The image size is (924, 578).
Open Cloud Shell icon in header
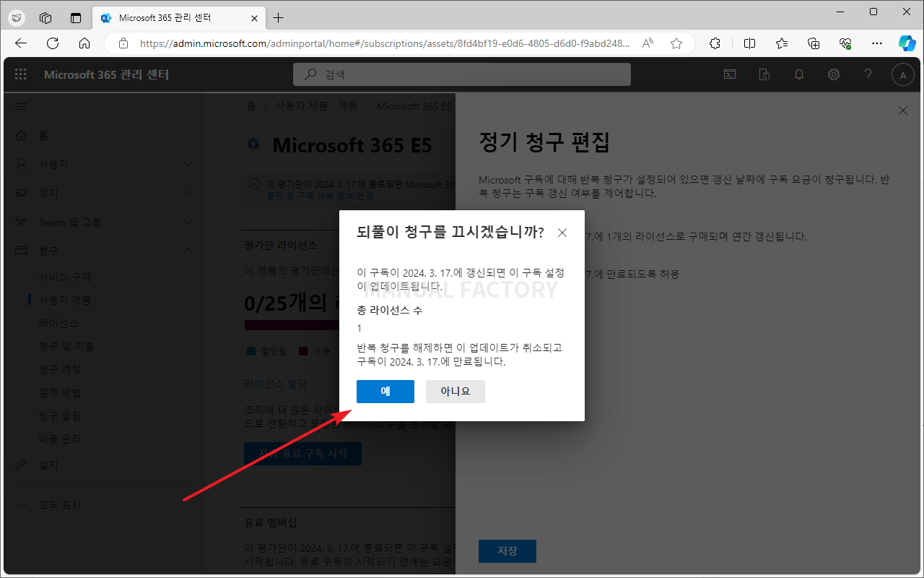[x=731, y=74]
